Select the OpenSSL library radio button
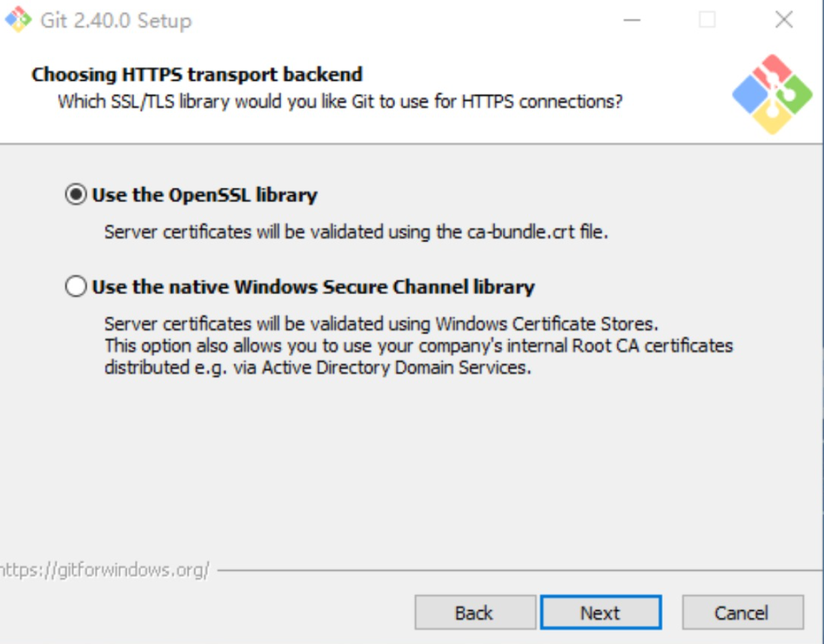The image size is (824, 644). point(76,195)
